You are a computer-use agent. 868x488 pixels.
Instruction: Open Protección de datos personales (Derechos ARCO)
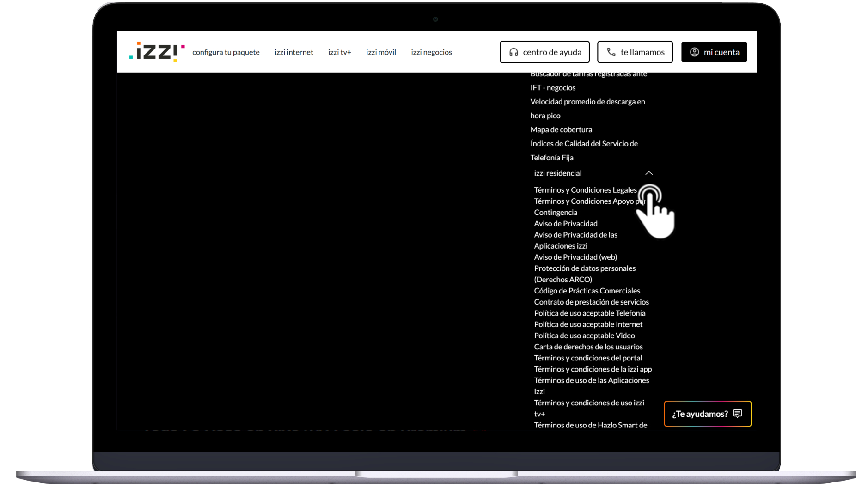(585, 274)
